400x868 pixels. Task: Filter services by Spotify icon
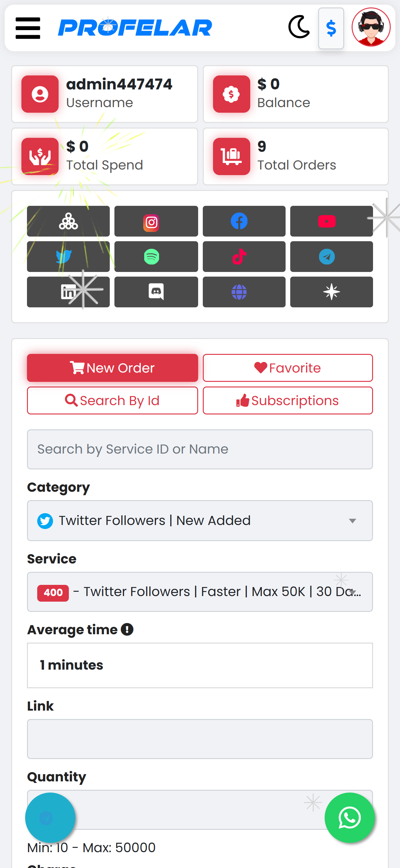(156, 257)
